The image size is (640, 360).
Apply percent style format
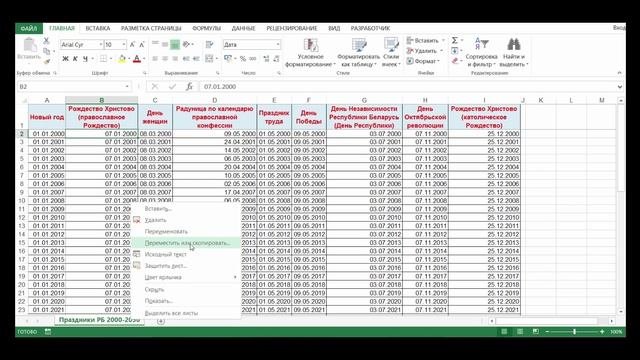(243, 59)
